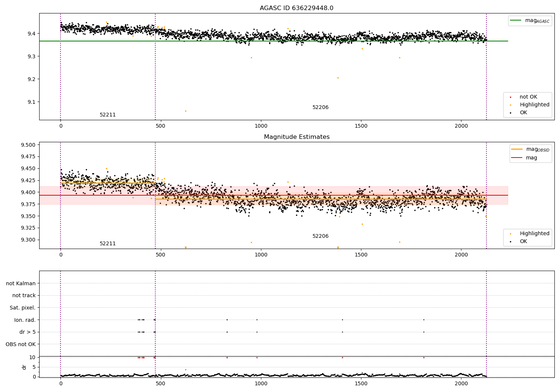560x392 pixels.
Task: Click the orange line sample beside mag OBSID legend
Action: click(x=517, y=149)
